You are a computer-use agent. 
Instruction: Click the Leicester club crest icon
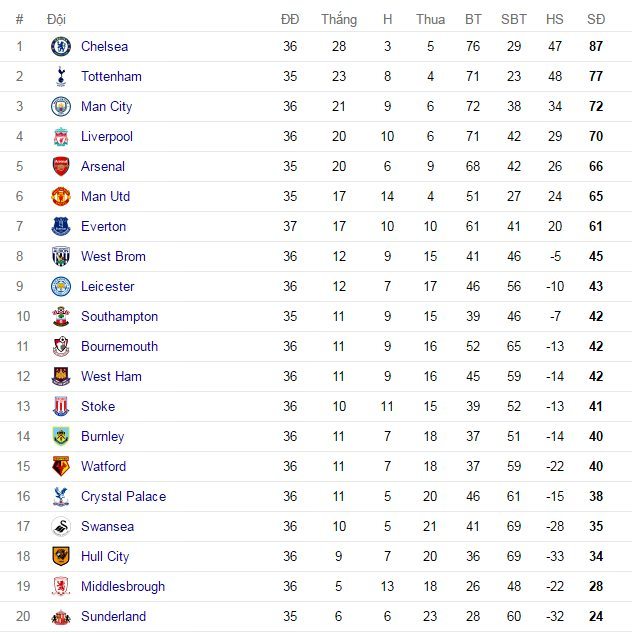(61, 286)
